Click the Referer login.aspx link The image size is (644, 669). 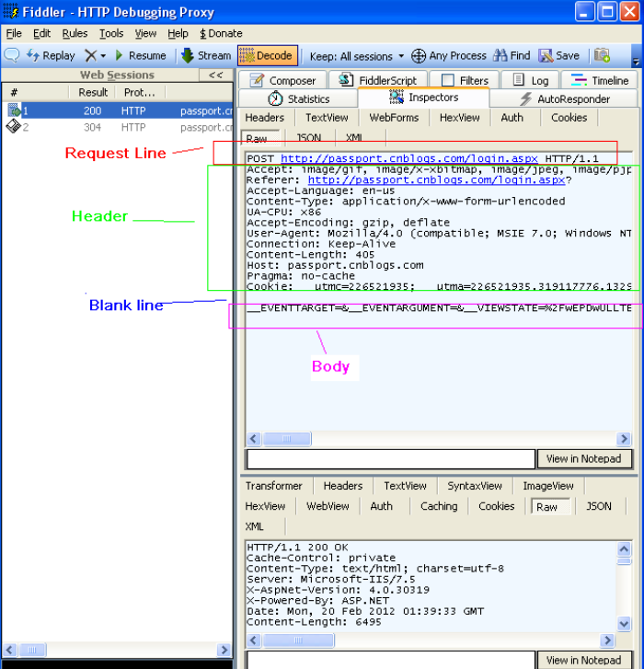[436, 180]
